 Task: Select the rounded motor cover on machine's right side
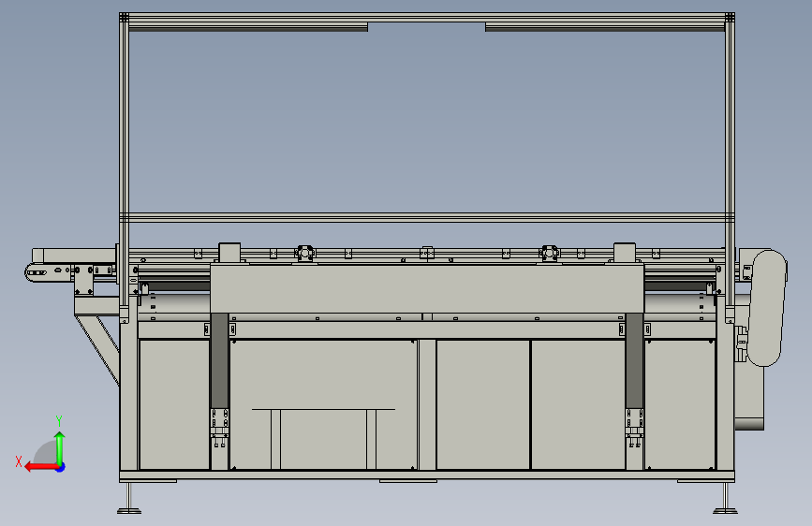[x=767, y=308]
